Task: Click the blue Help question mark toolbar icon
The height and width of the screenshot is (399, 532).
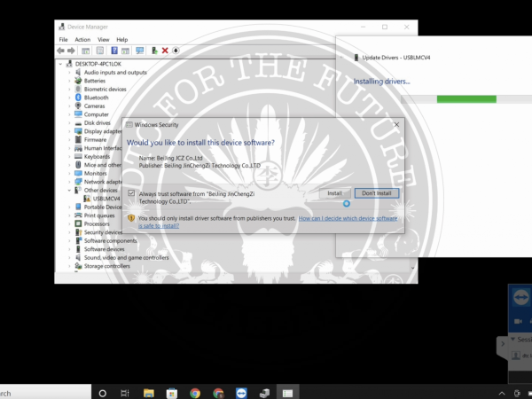Action: tap(114, 51)
